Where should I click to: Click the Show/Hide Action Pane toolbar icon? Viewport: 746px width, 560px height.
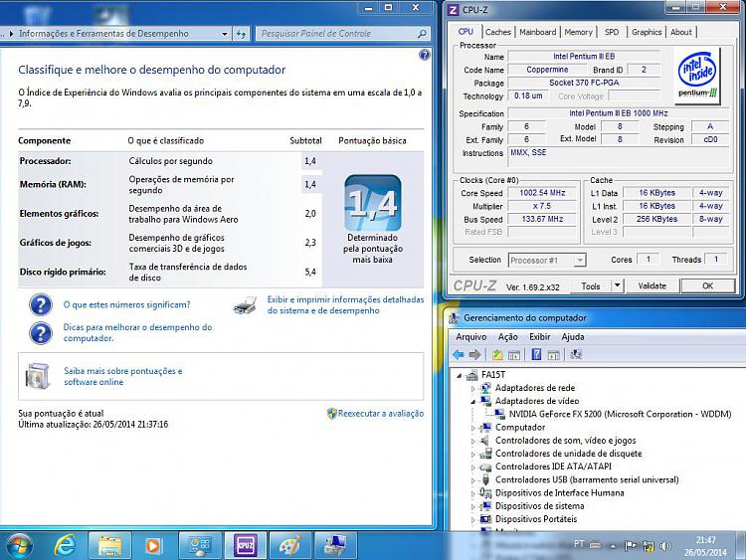click(553, 354)
